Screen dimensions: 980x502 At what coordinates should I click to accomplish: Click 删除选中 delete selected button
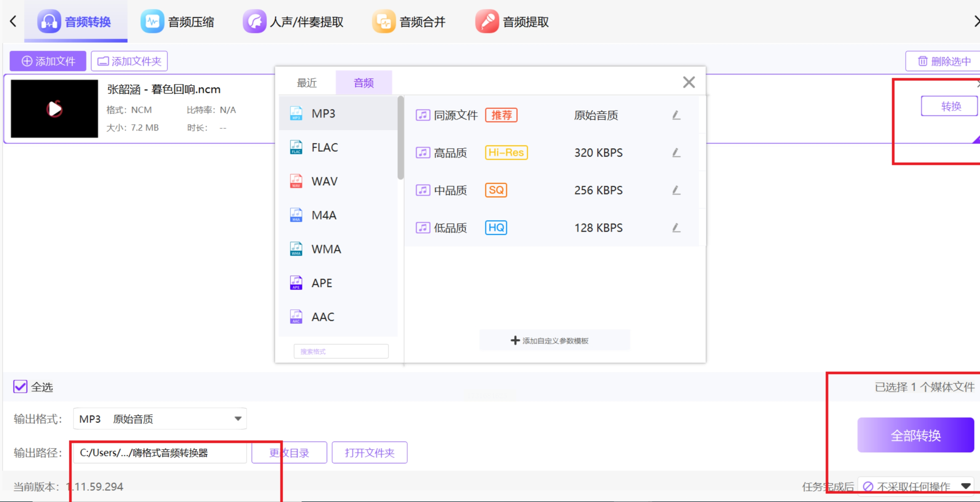point(943,61)
